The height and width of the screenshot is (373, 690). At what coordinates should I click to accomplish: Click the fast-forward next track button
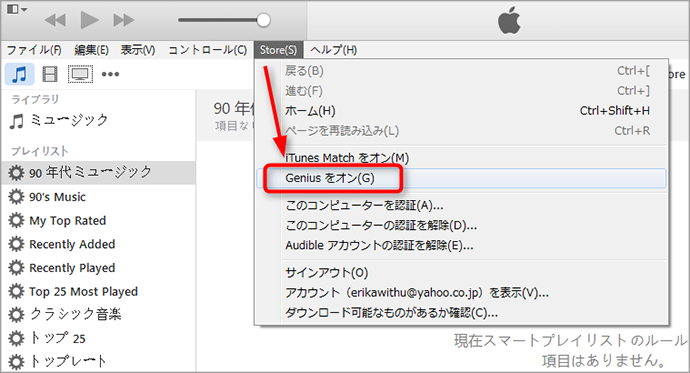coord(124,20)
